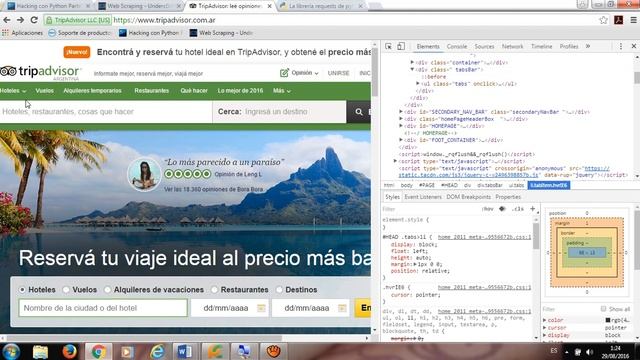Activate the DevTools element inspector tool
Screen dimensions: 640x360
(388, 47)
